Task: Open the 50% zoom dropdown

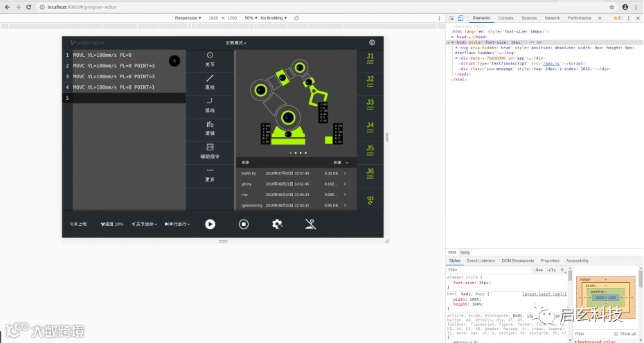Action: [x=251, y=18]
